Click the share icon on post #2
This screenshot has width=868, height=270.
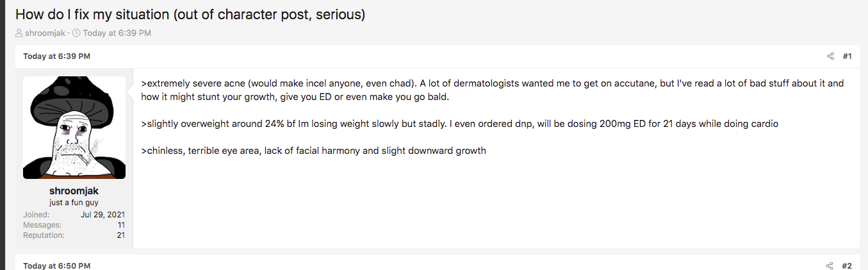[830, 266]
